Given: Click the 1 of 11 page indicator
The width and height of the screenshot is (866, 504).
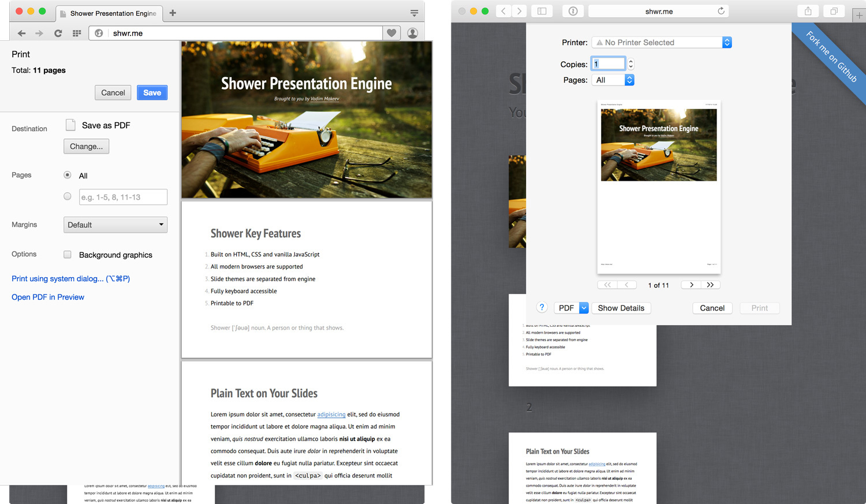Looking at the screenshot, I should click(659, 285).
